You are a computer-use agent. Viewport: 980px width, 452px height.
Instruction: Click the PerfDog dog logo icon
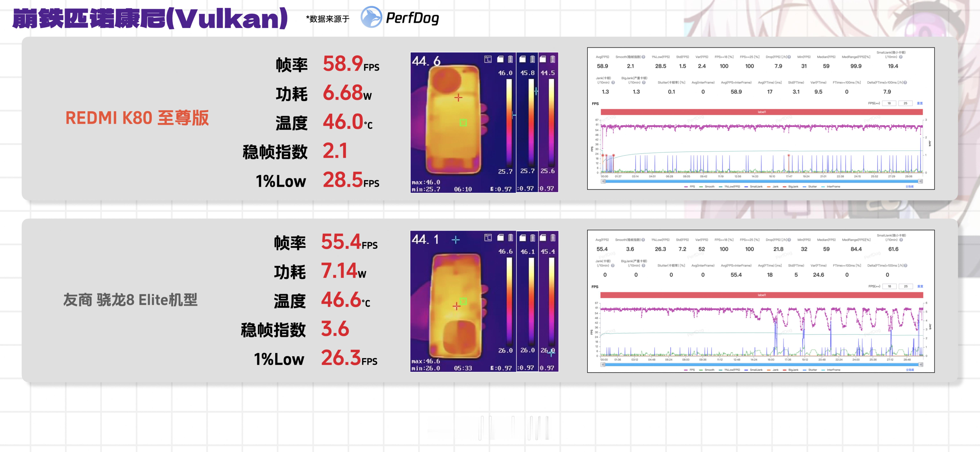[x=371, y=17]
